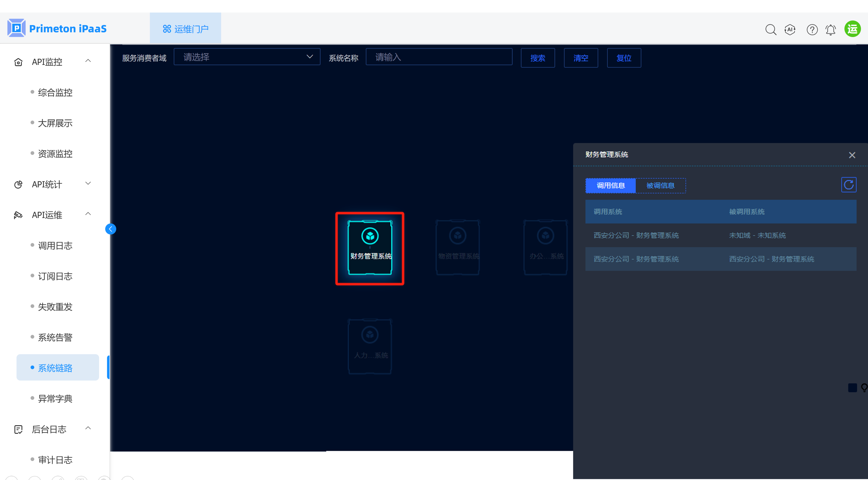Click the Primeton iPaaS logo

[x=57, y=28]
